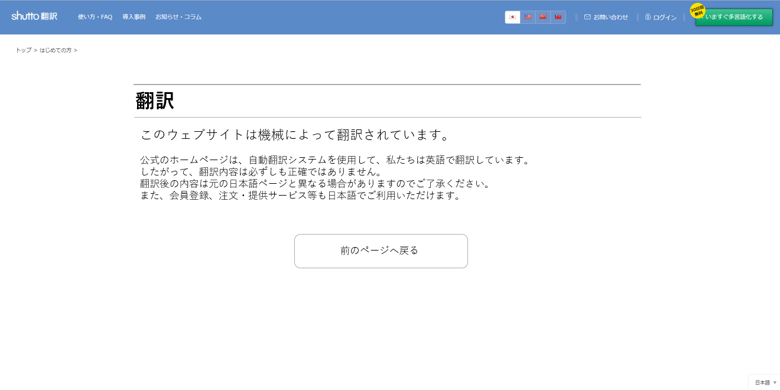
Task: Click the line starting したがって、翻訳内容は
Action: (x=261, y=172)
